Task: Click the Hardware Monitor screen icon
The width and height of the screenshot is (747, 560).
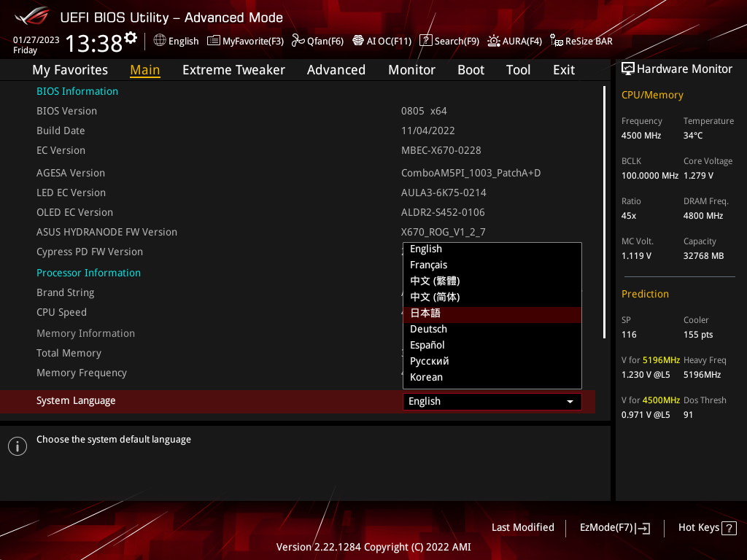Action: click(628, 69)
